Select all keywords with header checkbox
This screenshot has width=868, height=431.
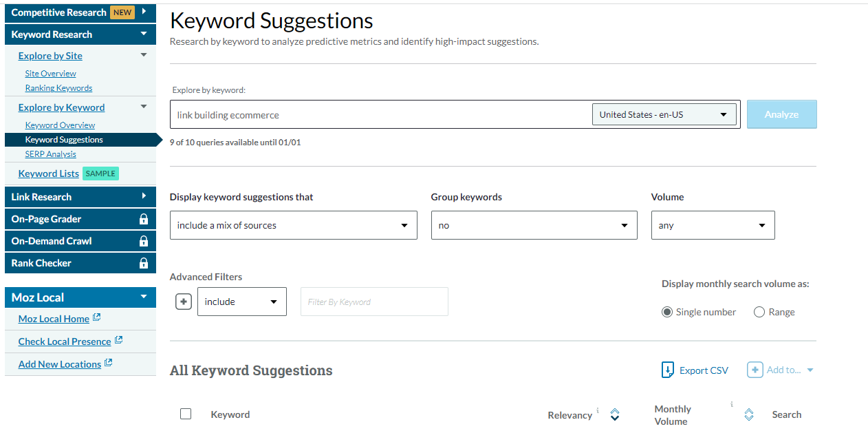click(x=186, y=414)
